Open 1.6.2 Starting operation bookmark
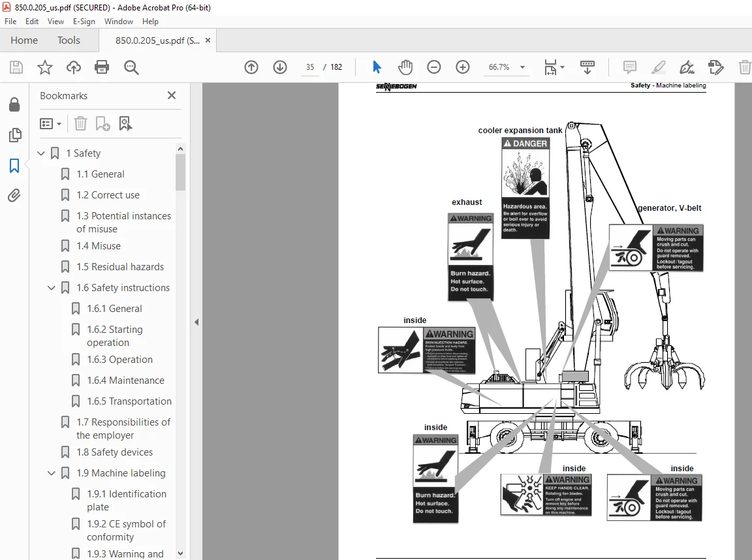Image resolution: width=752 pixels, height=560 pixels. click(x=115, y=336)
